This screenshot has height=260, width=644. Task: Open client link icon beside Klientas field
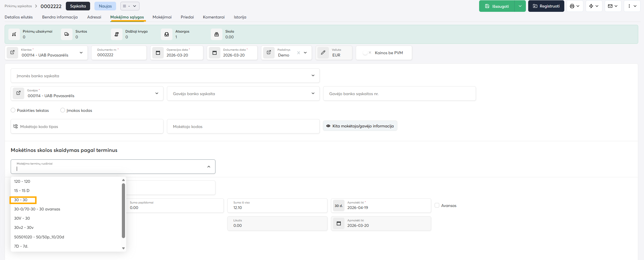(x=12, y=52)
